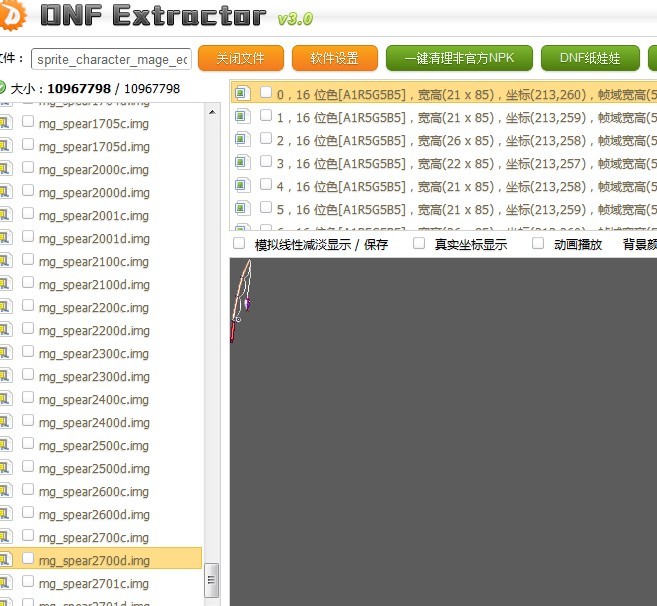This screenshot has height=606, width=657.
Task: Enable the 模拟线性减淡显示 / 保存 checkbox
Action: tap(239, 243)
